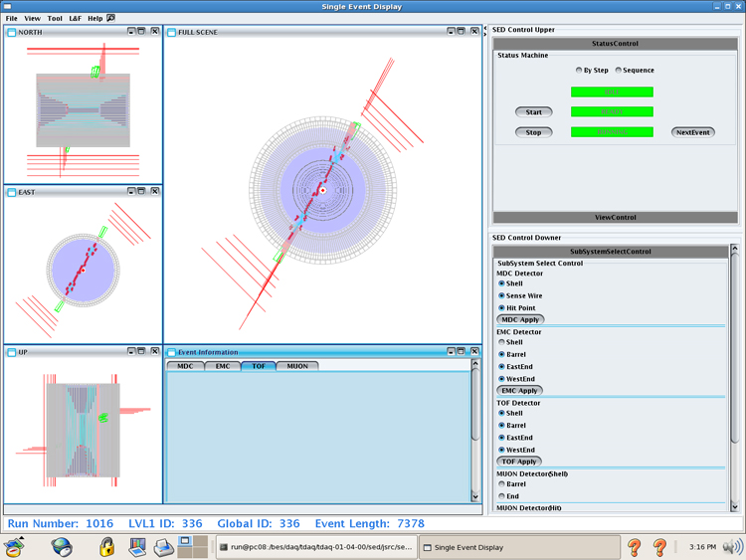Click the printer icon in the taskbar

coord(163,546)
